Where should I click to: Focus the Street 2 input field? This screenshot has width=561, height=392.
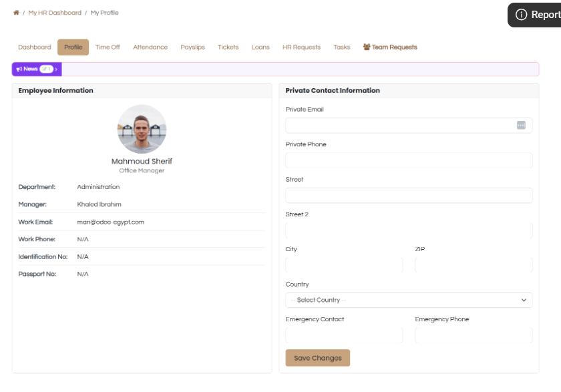point(409,230)
